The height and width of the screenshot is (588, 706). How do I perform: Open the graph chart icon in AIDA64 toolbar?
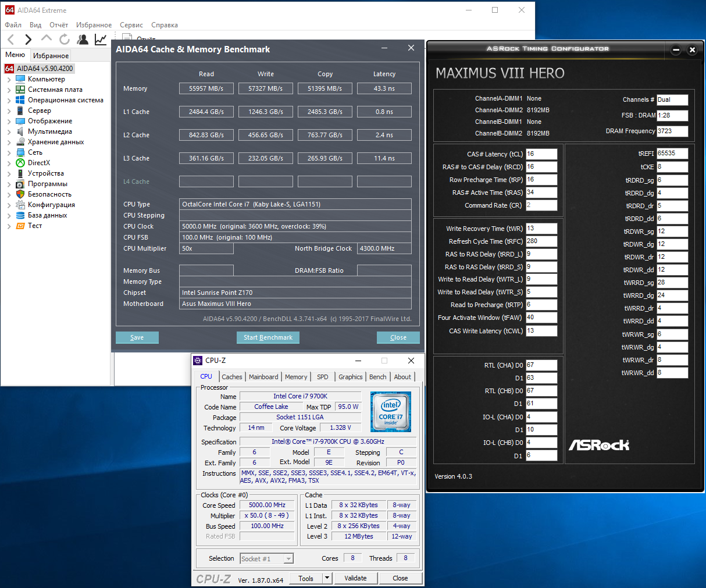(x=101, y=40)
